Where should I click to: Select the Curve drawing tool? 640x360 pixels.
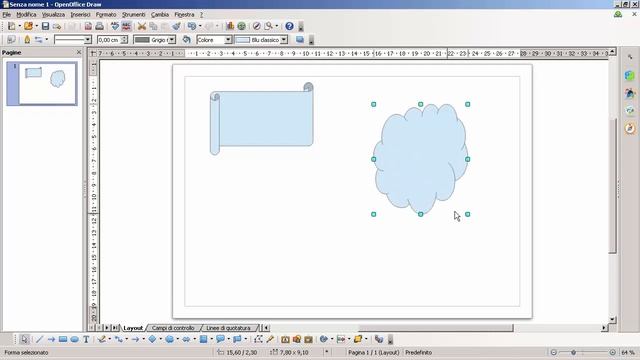(x=102, y=339)
